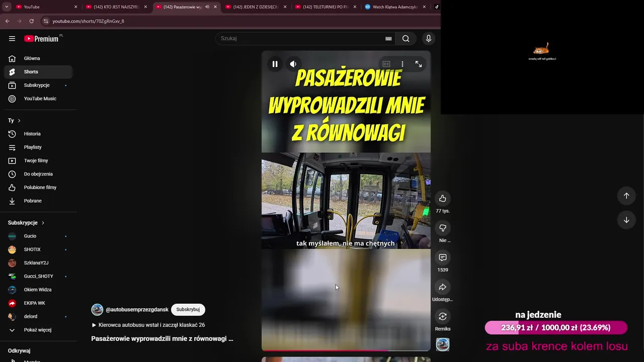Switch to the JEDEN Z DZIESIĘCIU tab
This screenshot has height=362, width=644.
[257, 7]
